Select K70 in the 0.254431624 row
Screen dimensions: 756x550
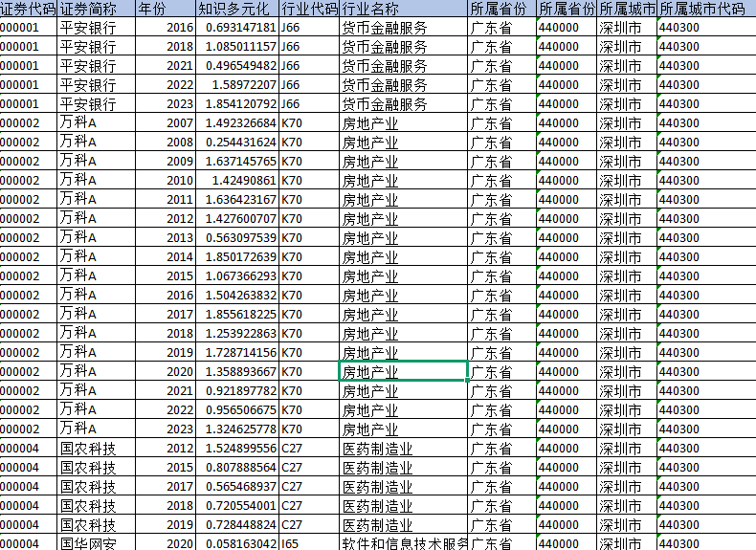click(309, 143)
